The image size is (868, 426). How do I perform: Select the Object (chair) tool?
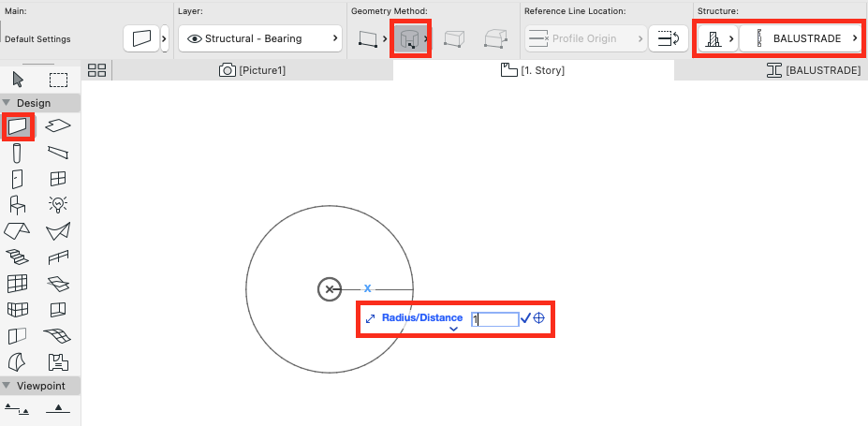[x=17, y=205]
